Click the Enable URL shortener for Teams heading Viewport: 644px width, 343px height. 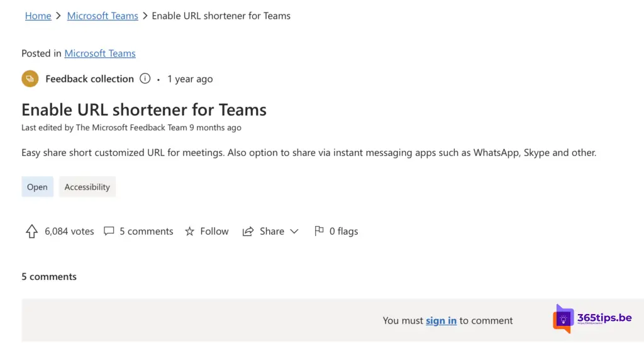(x=144, y=110)
